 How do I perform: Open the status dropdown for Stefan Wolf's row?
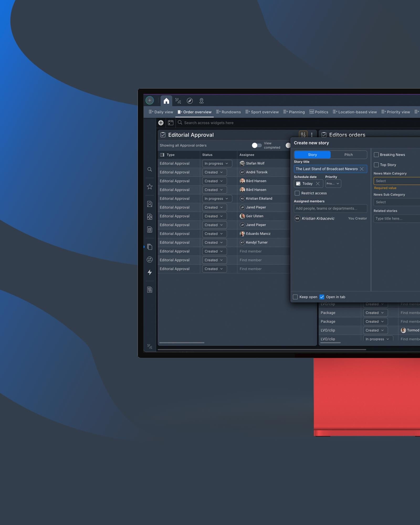pyautogui.click(x=217, y=163)
